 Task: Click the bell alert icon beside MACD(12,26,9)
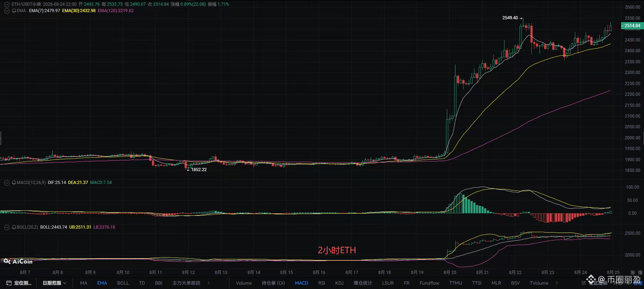click(14, 183)
